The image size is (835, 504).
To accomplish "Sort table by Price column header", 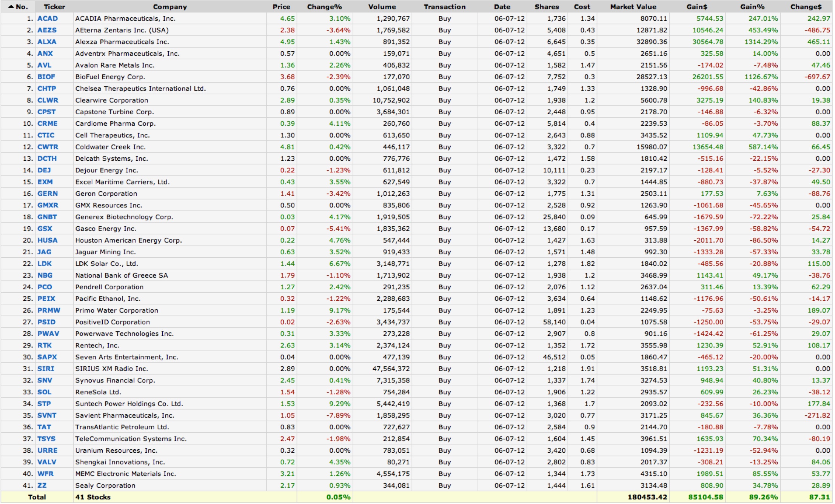I will tap(282, 7).
